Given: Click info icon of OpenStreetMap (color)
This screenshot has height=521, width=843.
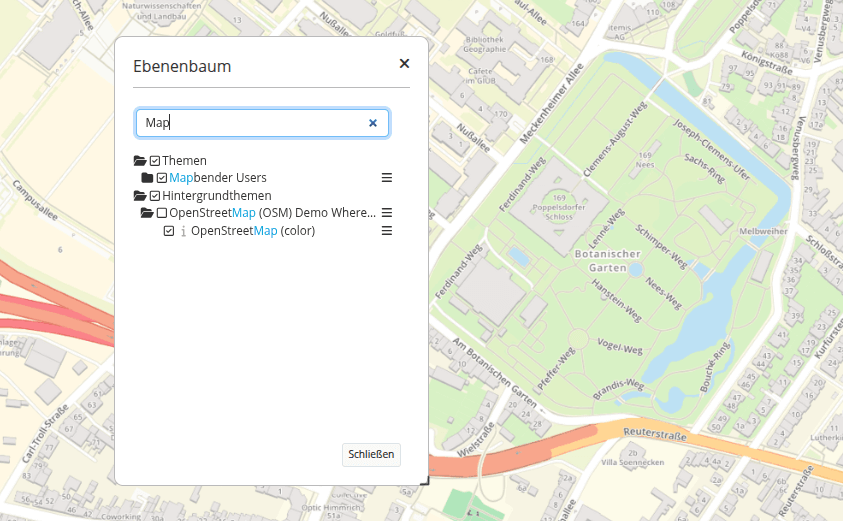Looking at the screenshot, I should coord(182,231).
